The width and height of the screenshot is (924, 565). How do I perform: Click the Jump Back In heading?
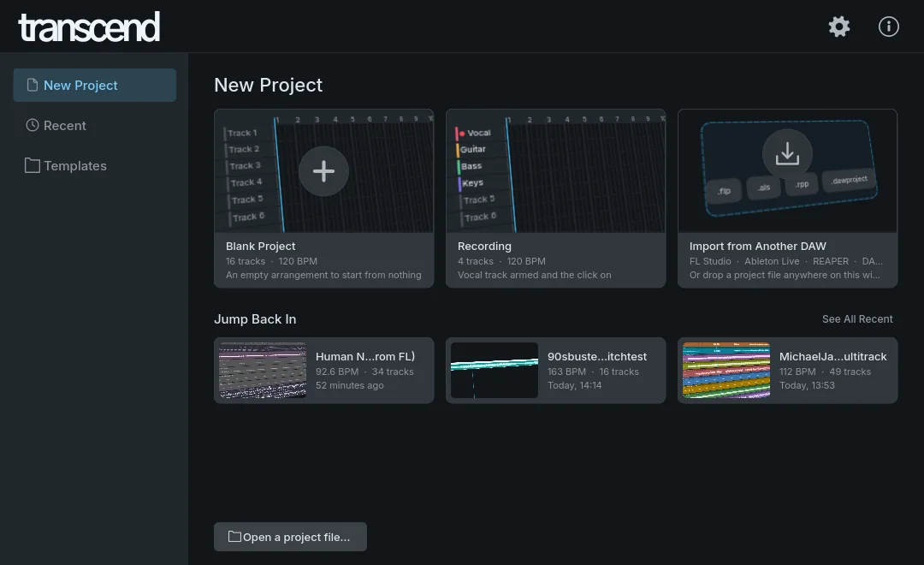point(255,319)
